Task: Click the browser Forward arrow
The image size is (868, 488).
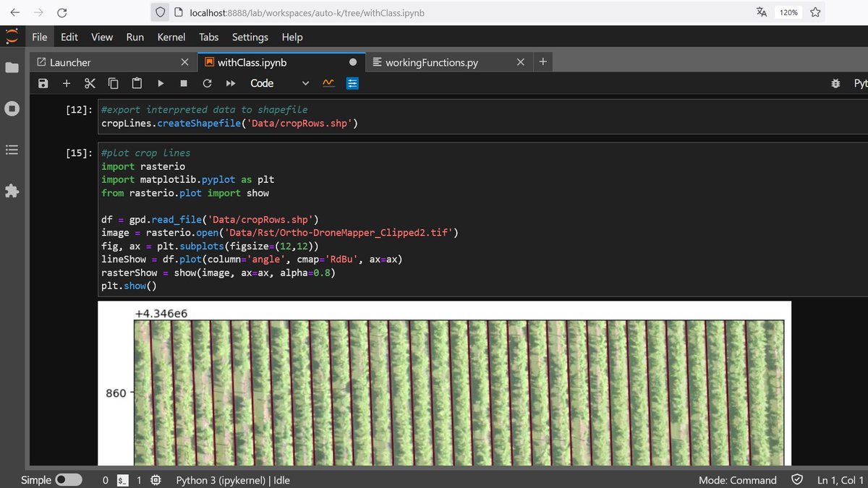Action: click(x=38, y=12)
